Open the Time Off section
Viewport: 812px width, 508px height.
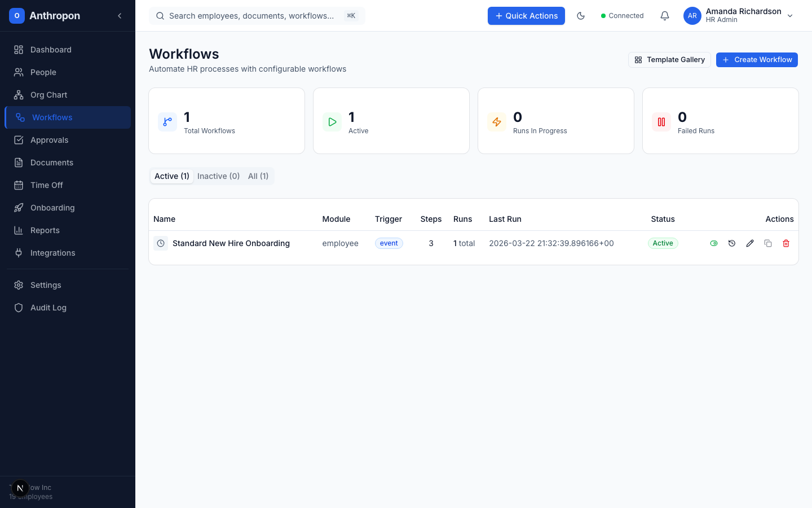coord(46,185)
